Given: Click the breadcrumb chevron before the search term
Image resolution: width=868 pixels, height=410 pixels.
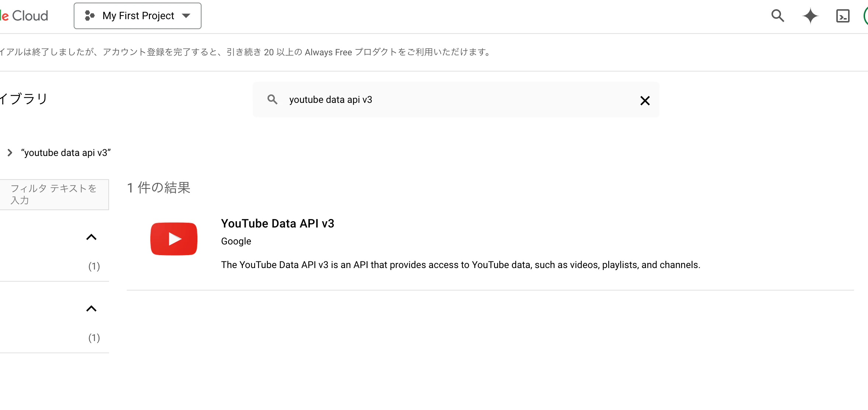Looking at the screenshot, I should [10, 153].
